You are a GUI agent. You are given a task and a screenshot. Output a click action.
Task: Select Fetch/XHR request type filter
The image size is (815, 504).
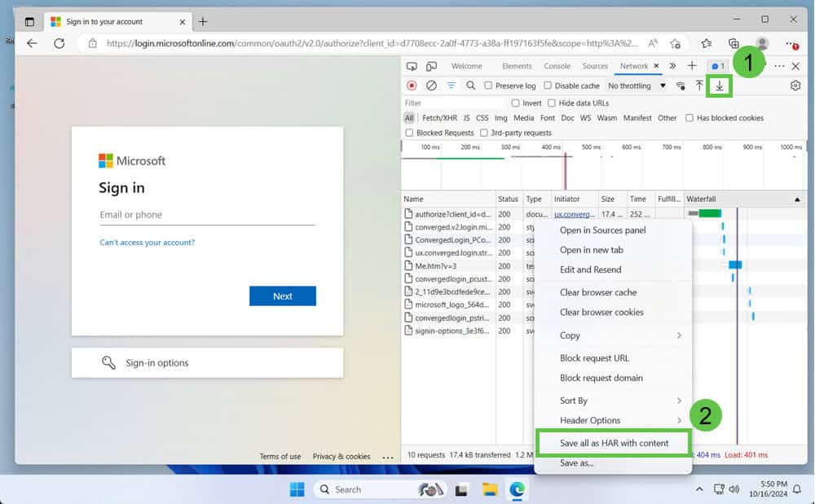pos(440,118)
